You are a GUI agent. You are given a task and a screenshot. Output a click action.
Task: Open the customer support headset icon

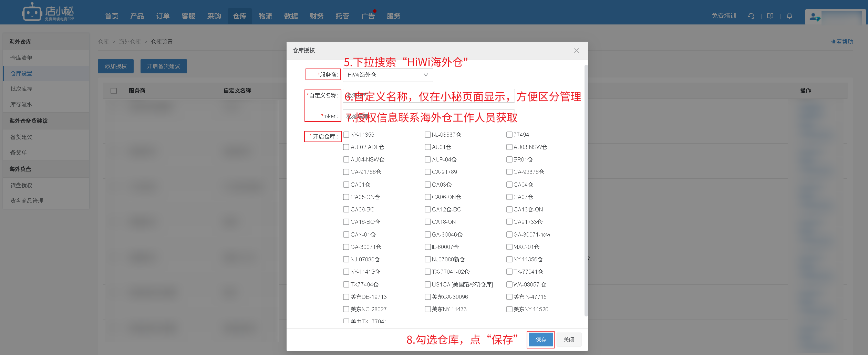[751, 16]
